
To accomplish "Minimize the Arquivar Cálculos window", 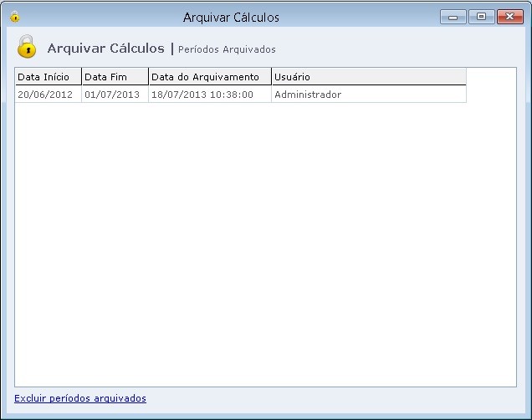I will point(453,17).
